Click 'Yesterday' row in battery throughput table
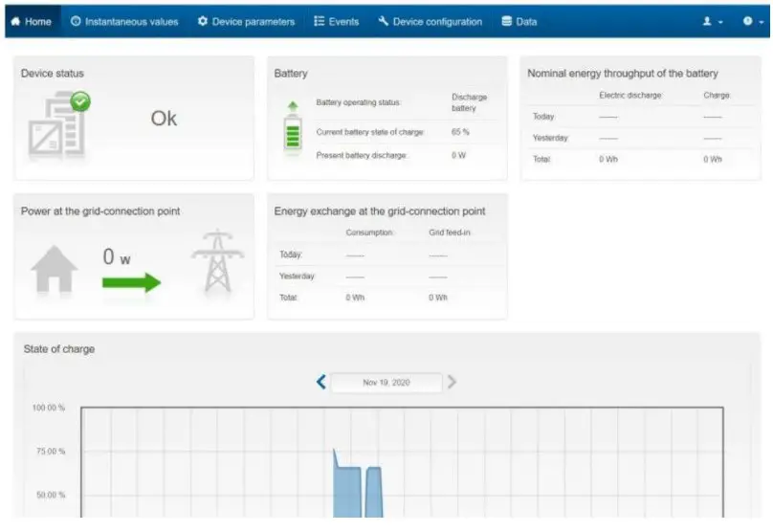The image size is (773, 532). (x=641, y=138)
